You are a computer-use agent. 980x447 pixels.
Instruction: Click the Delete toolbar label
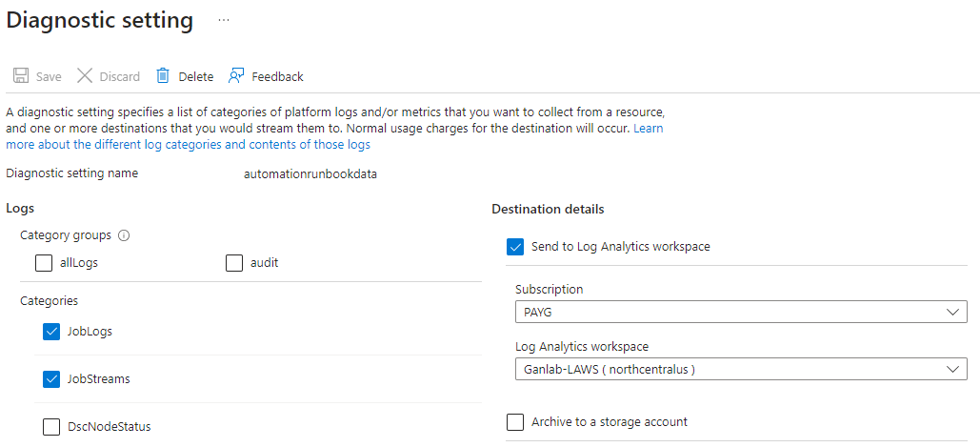[195, 76]
